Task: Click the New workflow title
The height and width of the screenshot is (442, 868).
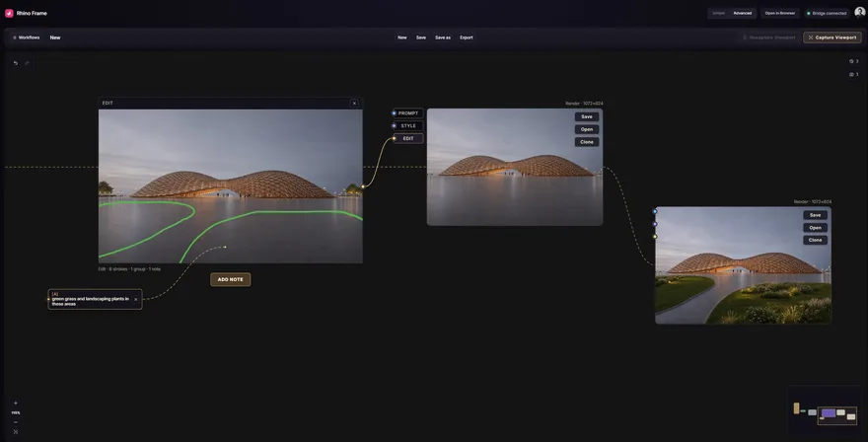Action: tap(55, 37)
